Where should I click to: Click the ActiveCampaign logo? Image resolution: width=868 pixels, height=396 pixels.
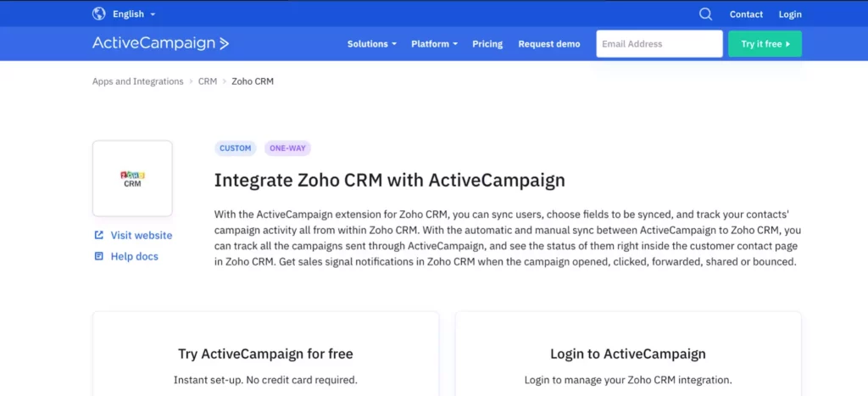click(x=160, y=44)
